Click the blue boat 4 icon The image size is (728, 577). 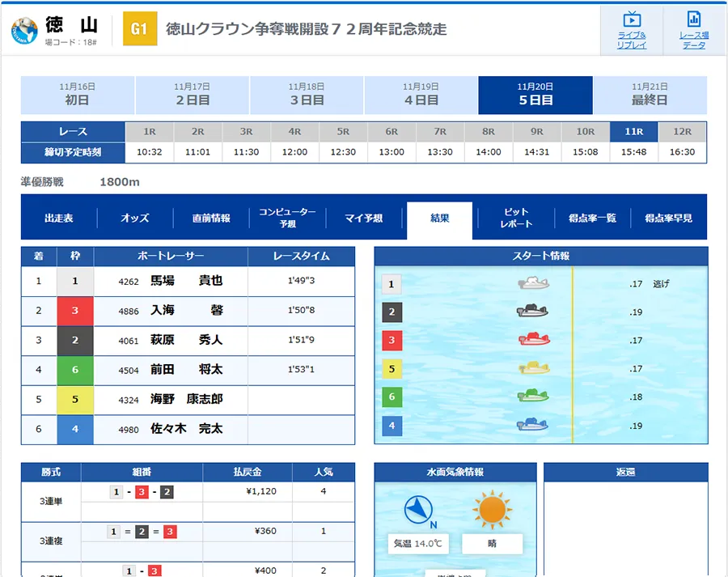533,424
